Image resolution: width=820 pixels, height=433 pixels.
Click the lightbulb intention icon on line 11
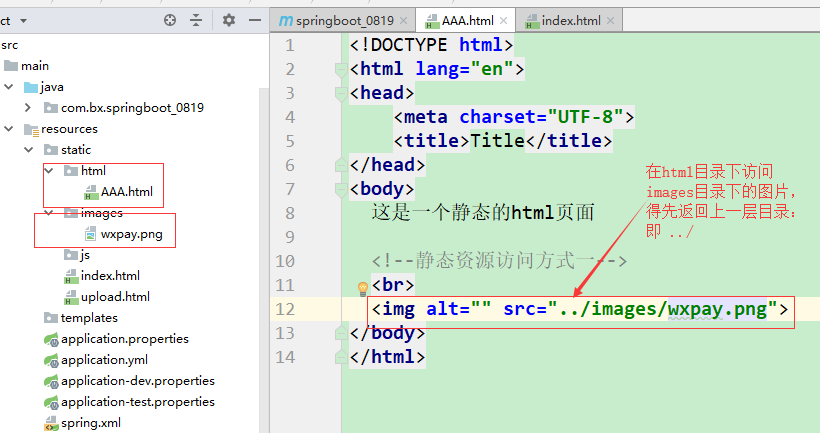click(362, 288)
